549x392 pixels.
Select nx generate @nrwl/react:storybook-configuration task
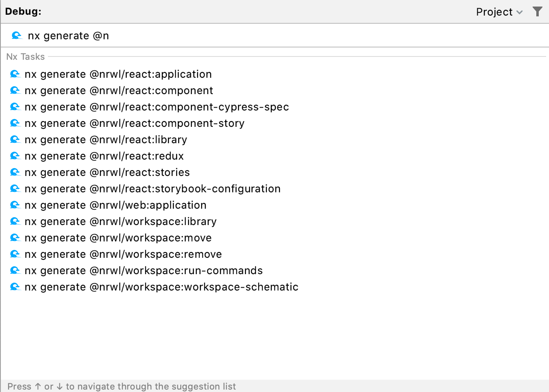pos(152,189)
